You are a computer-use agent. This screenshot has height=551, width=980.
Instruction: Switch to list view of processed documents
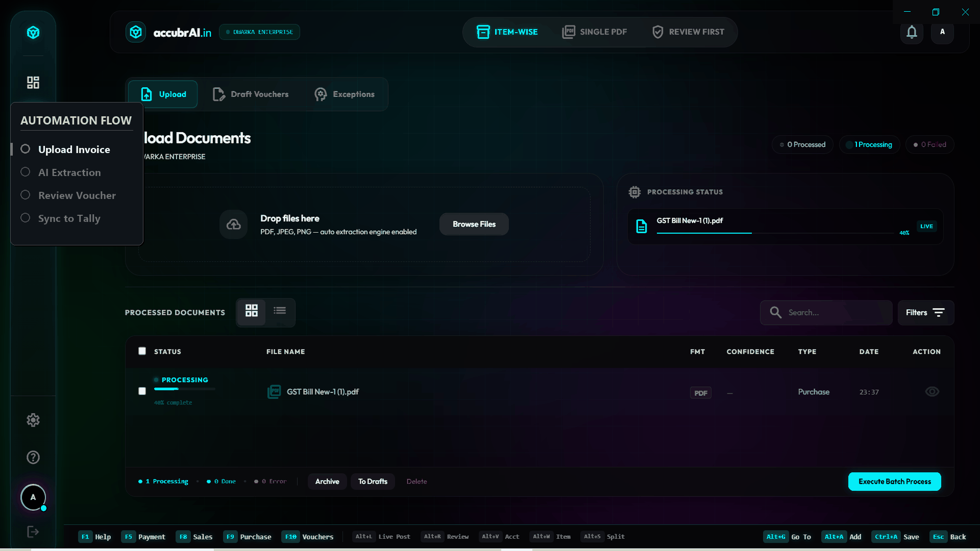point(280,311)
